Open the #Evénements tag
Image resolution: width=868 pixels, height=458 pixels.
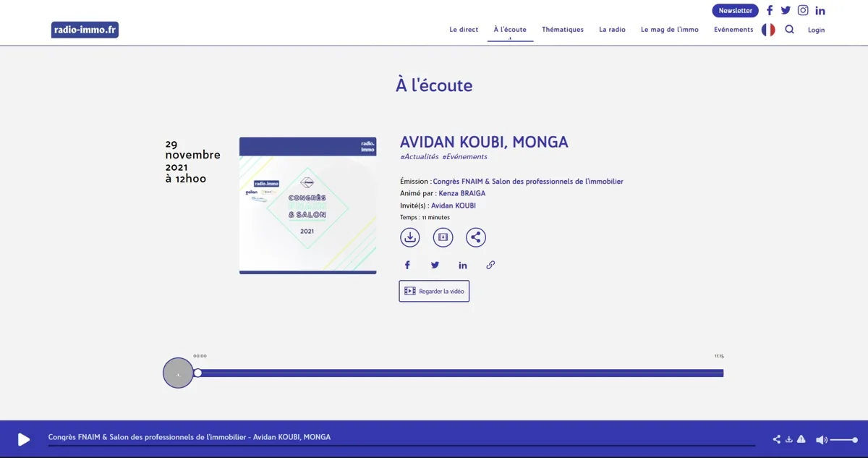click(464, 157)
